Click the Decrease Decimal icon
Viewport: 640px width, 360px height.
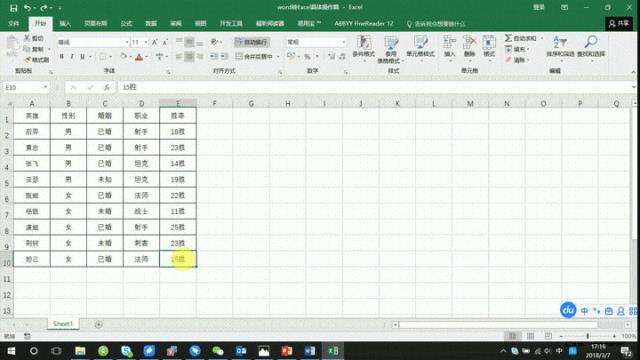(342, 56)
